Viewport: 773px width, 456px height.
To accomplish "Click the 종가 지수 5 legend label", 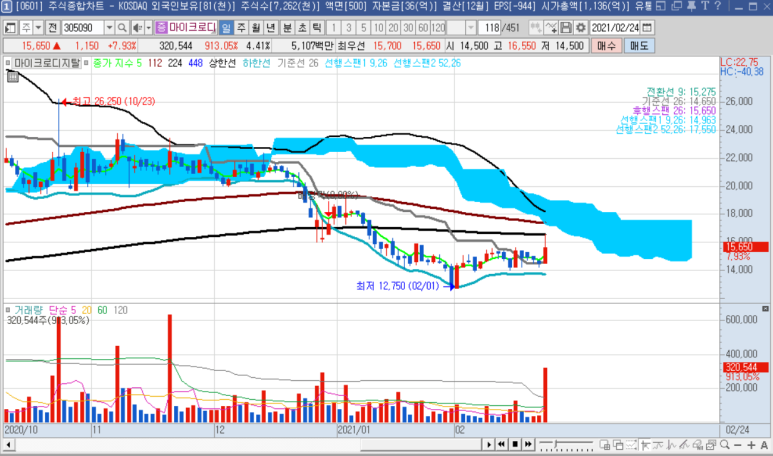I will click(x=117, y=63).
